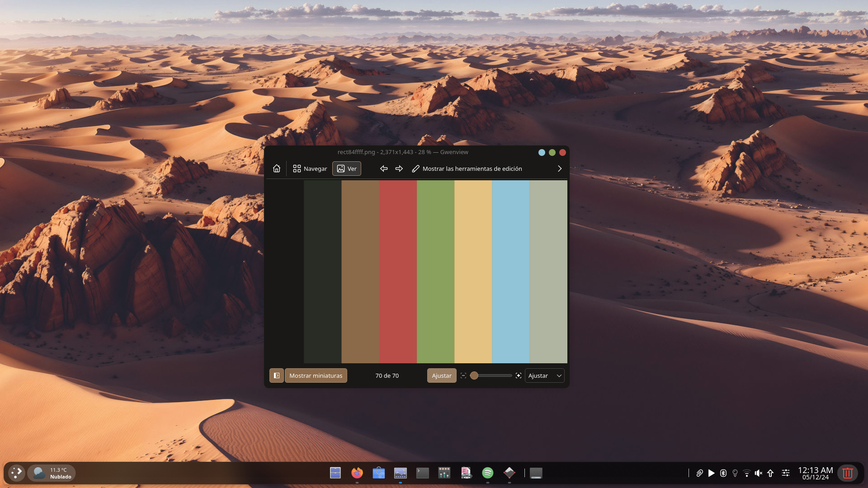Click the media play tray icon

pyautogui.click(x=711, y=473)
